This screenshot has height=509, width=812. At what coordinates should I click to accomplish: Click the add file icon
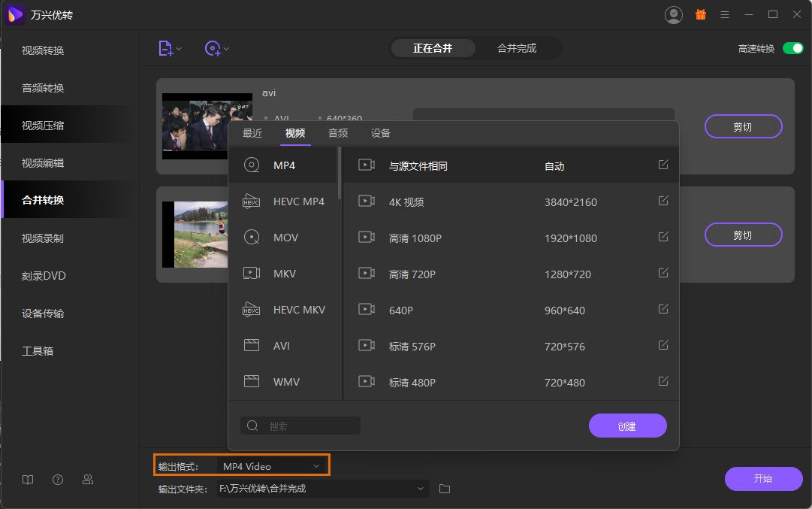[165, 48]
